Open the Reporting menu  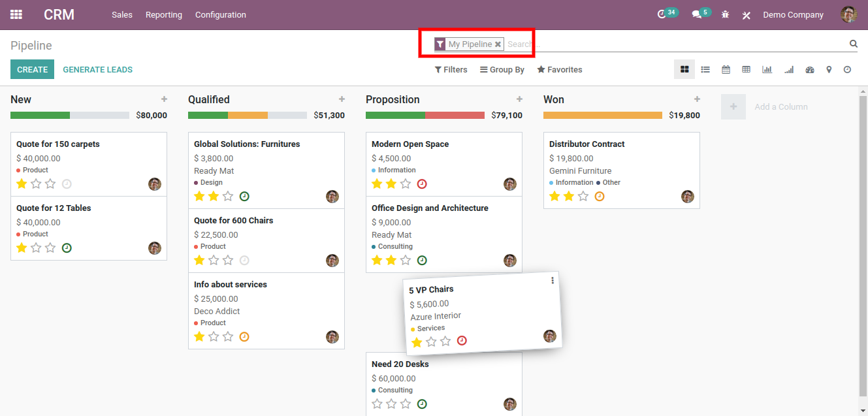pos(163,14)
